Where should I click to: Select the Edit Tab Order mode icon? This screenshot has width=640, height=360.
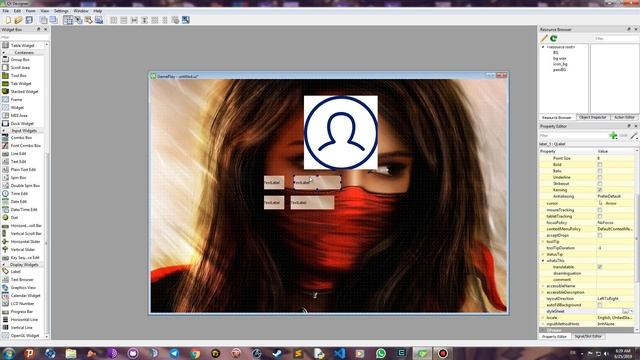[x=99, y=20]
